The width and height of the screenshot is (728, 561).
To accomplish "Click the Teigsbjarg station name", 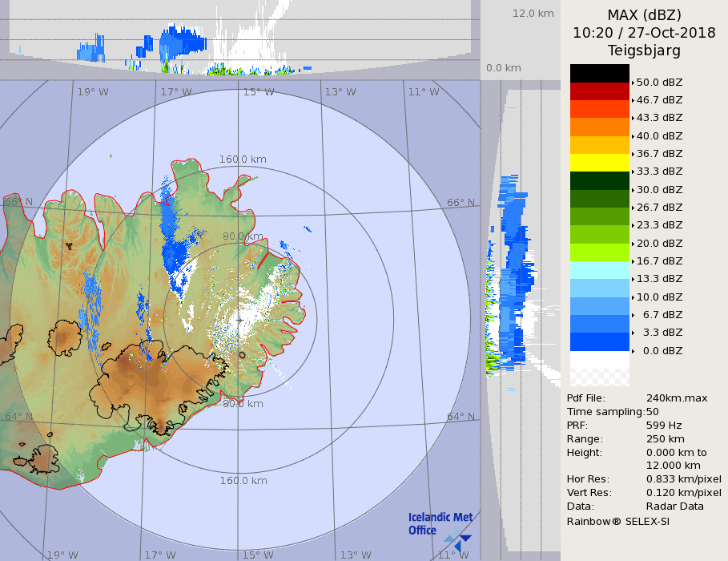I will [x=644, y=50].
